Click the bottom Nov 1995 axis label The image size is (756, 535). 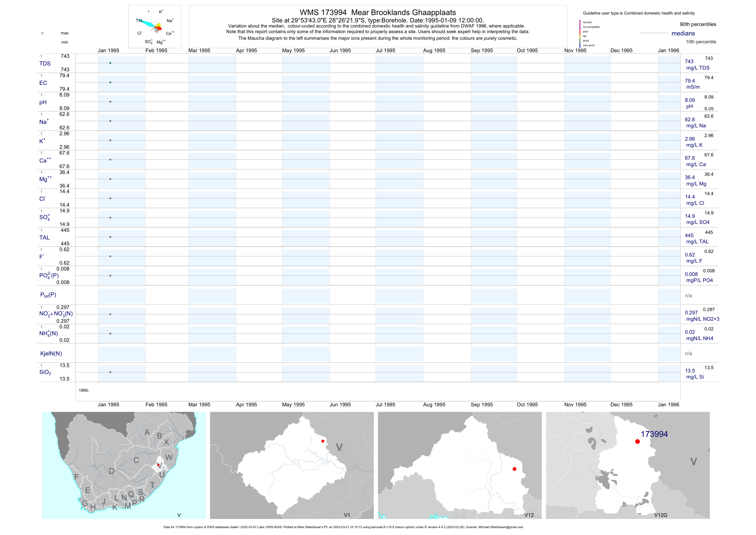(x=575, y=405)
